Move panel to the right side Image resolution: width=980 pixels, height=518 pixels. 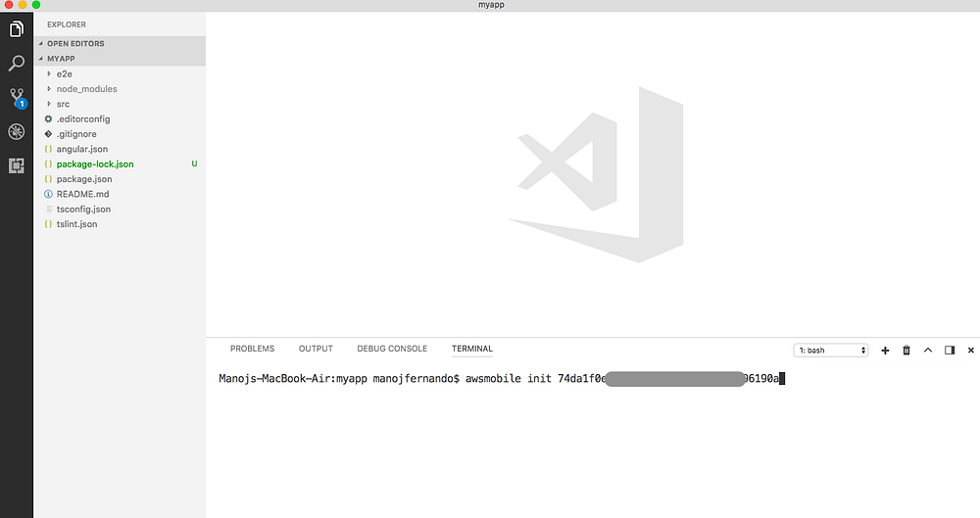click(950, 351)
